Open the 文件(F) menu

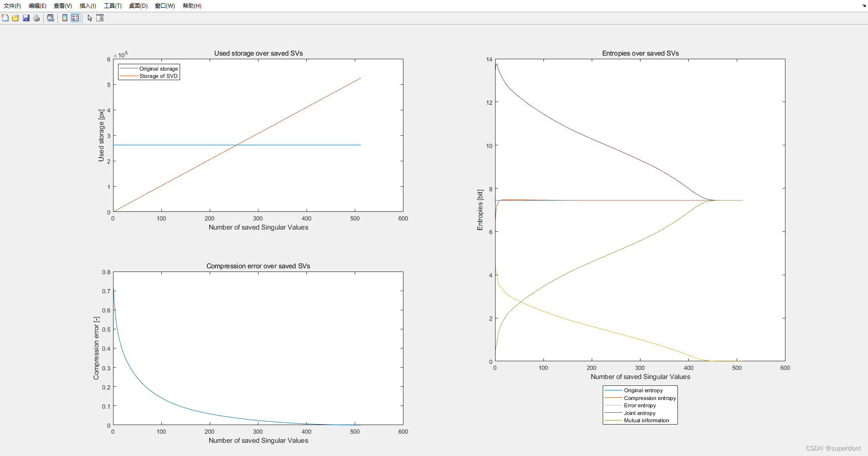[12, 6]
